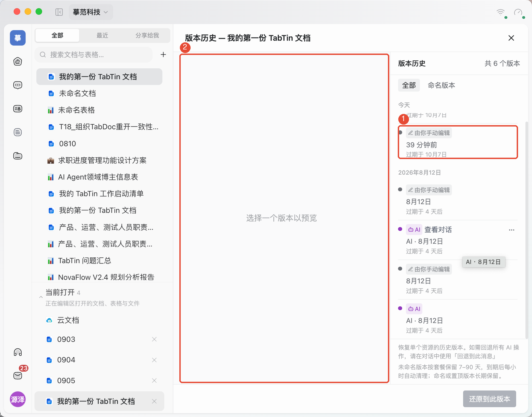
Task: Open the 未命名表格 spreadsheet
Action: (100, 110)
